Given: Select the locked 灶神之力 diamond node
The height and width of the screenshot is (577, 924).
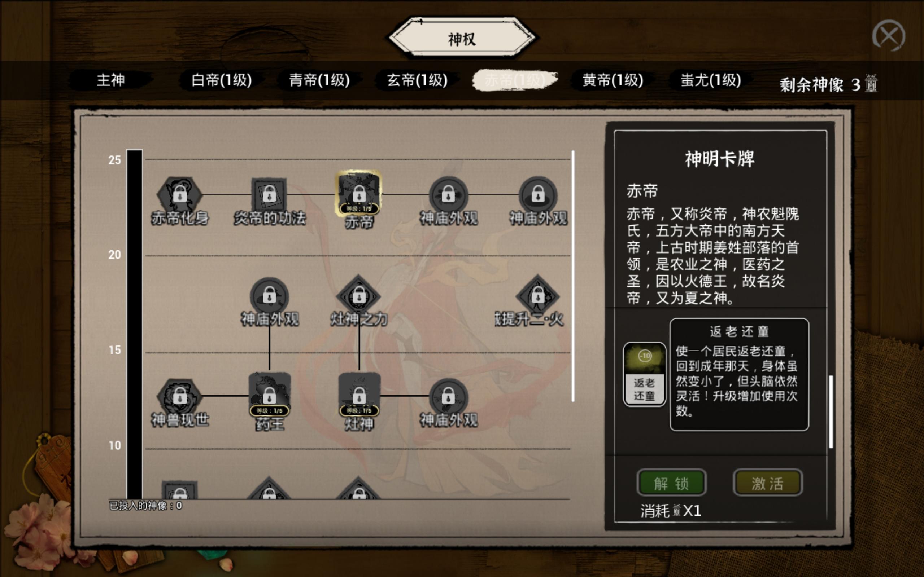Looking at the screenshot, I should click(x=358, y=296).
